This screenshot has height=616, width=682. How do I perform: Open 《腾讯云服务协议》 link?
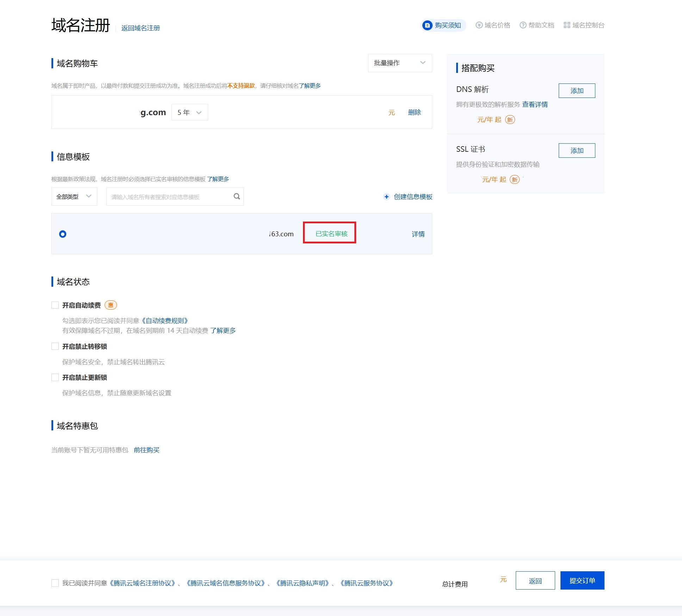367,583
